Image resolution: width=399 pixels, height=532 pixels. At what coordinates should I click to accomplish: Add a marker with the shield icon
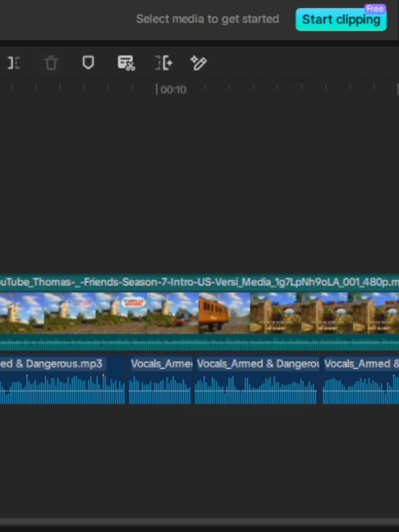pyautogui.click(x=88, y=62)
